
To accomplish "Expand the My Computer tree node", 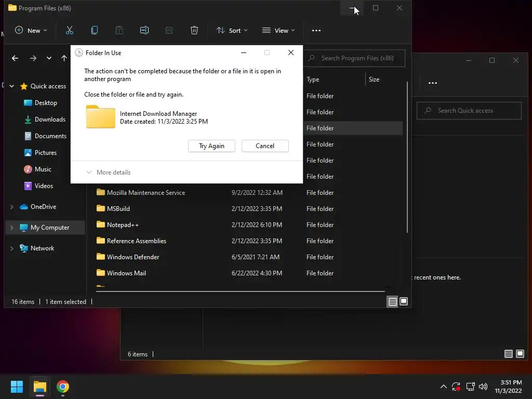I will 12,228.
